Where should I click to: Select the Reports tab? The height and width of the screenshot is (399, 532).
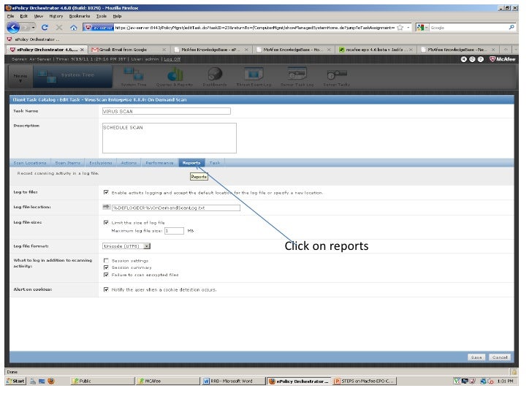[x=191, y=163]
